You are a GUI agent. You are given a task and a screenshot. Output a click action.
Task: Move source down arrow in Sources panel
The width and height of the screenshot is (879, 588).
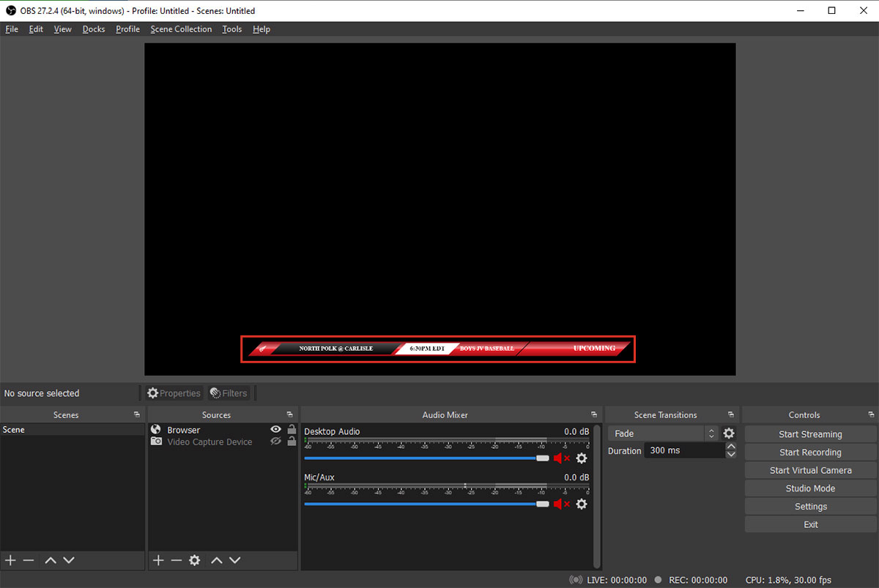(x=234, y=560)
